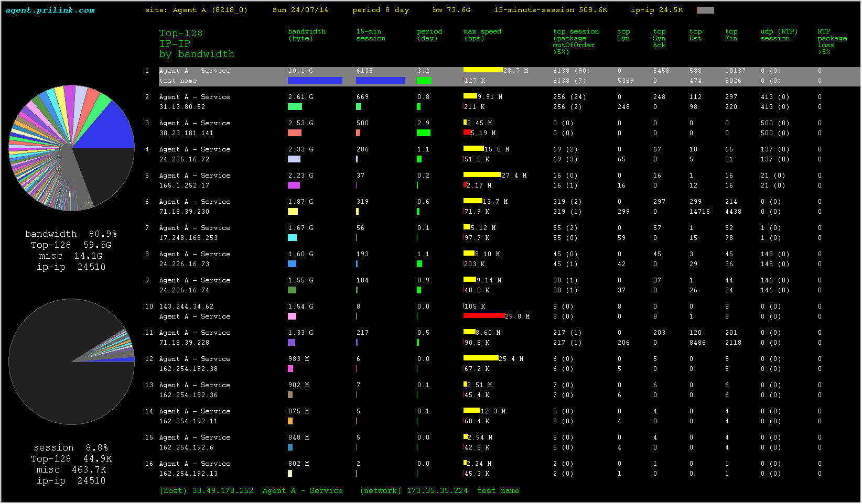Image resolution: width=862 pixels, height=504 pixels.
Task: Click magenta bandwidth swatch for 165.1.252.17
Action: (294, 185)
